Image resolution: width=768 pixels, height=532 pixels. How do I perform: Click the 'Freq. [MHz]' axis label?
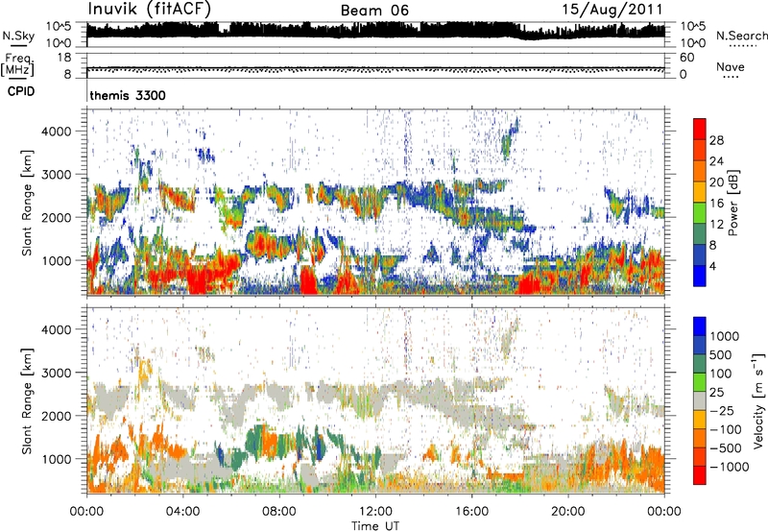click(17, 64)
